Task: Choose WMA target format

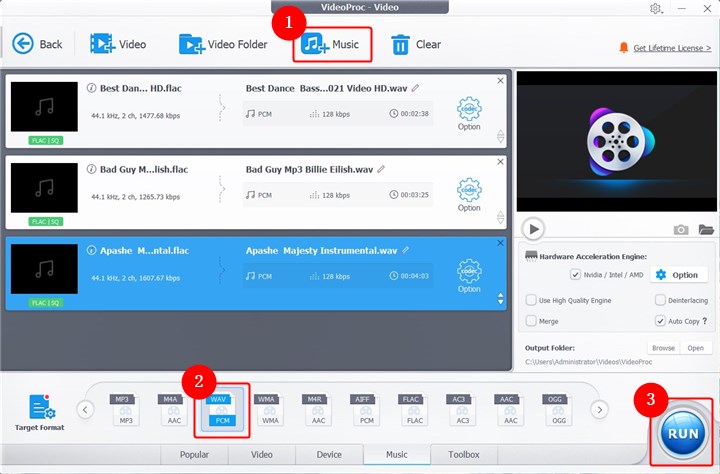Action: coord(270,409)
